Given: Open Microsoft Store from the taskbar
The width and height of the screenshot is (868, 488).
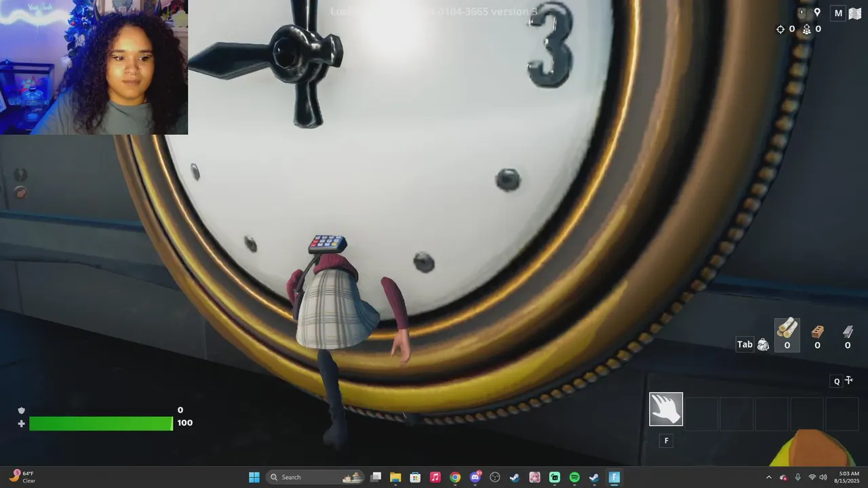Looking at the screenshot, I should (415, 477).
